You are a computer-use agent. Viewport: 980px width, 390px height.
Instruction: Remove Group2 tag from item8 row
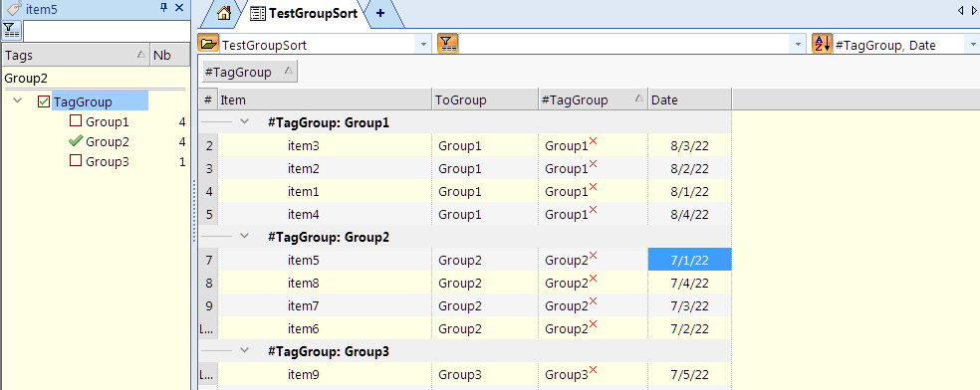pyautogui.click(x=594, y=279)
